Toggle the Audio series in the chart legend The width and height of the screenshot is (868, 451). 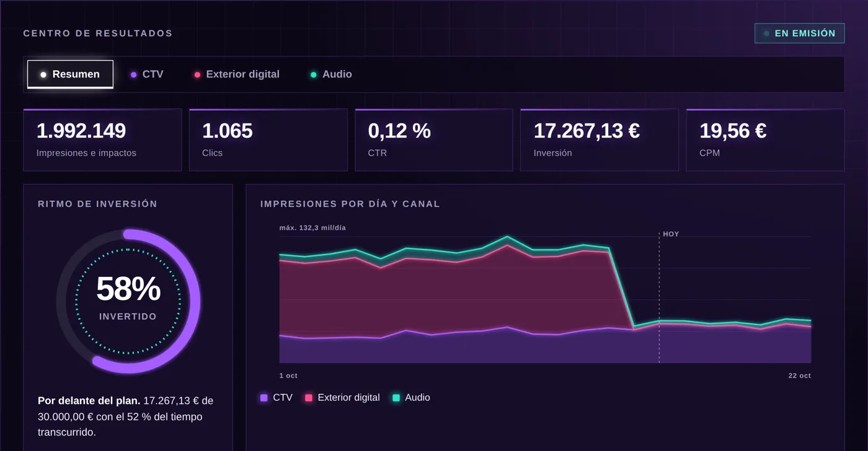(411, 398)
